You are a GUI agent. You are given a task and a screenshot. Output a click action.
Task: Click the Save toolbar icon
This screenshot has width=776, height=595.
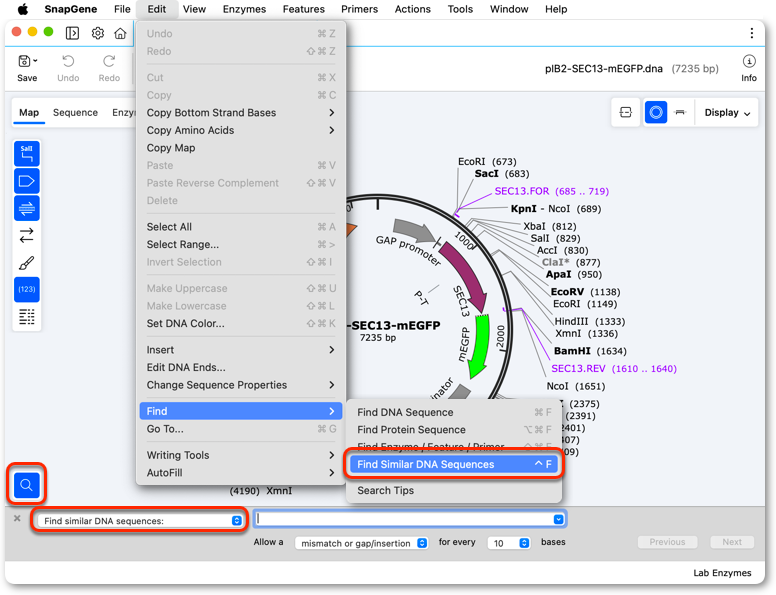pyautogui.click(x=23, y=61)
